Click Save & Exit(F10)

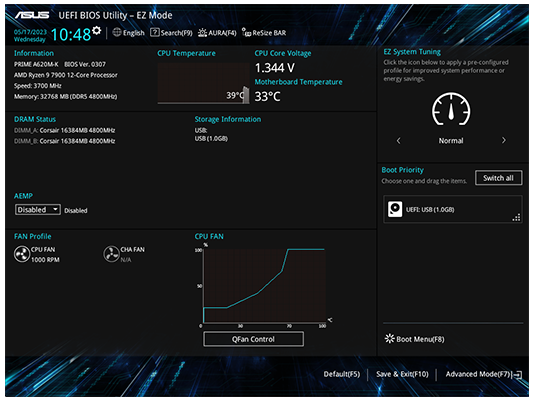click(402, 374)
